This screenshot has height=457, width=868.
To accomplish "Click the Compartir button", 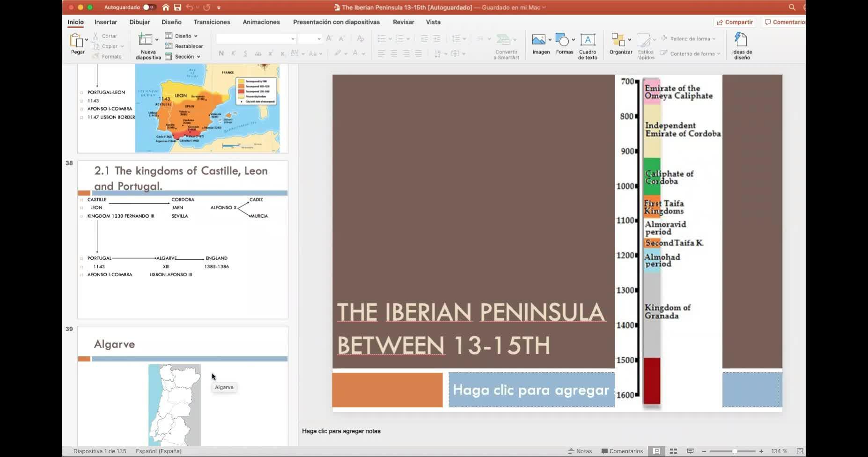I will [735, 22].
